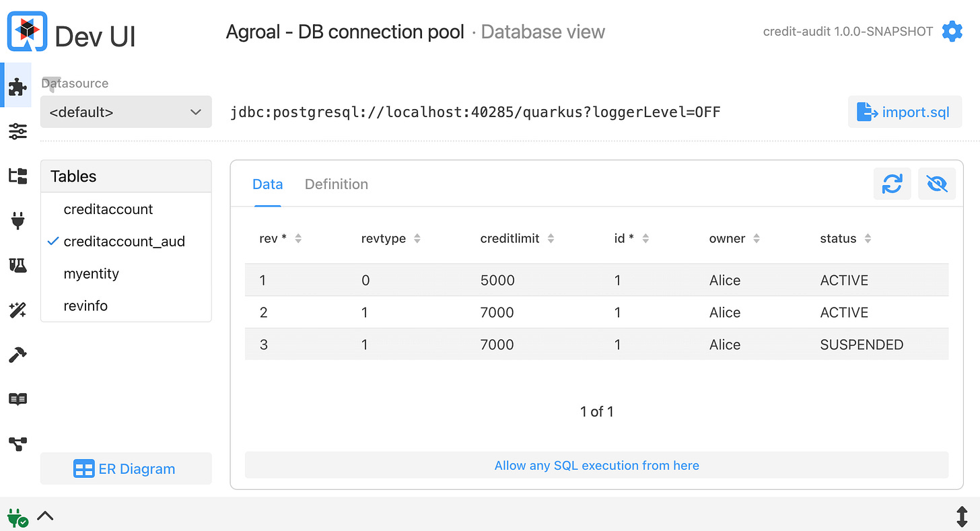The image size is (980, 531).
Task: Expand the footer log panel chevron
Action: tap(45, 516)
